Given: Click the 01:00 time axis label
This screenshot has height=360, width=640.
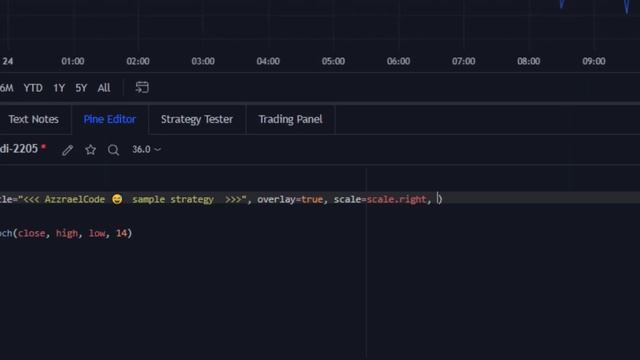Looking at the screenshot, I should (x=73, y=61).
